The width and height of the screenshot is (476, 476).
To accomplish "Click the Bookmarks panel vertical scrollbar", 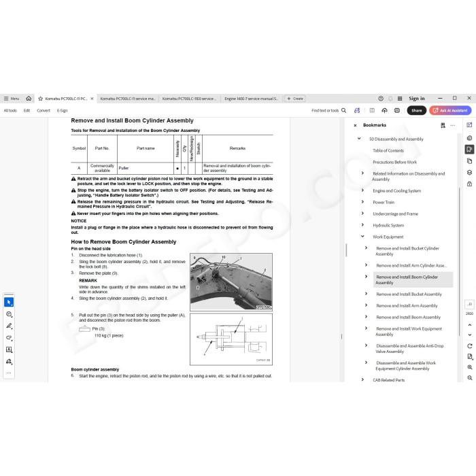I will tap(459, 261).
